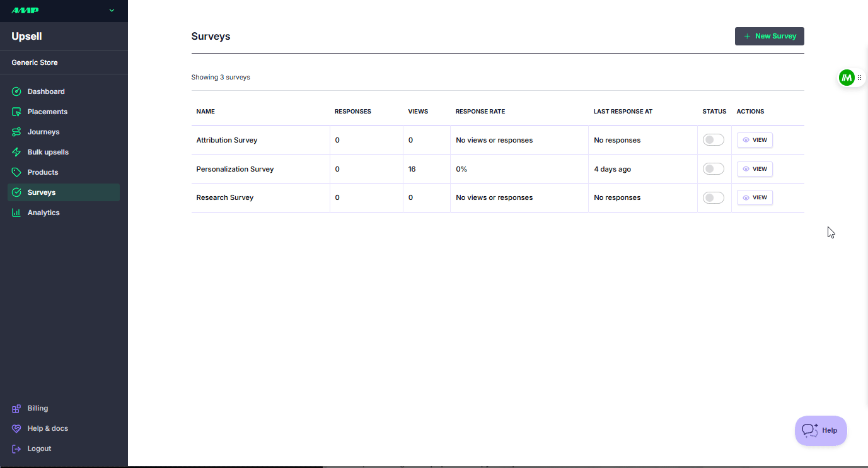Toggle status for Attribution Survey

[713, 140]
